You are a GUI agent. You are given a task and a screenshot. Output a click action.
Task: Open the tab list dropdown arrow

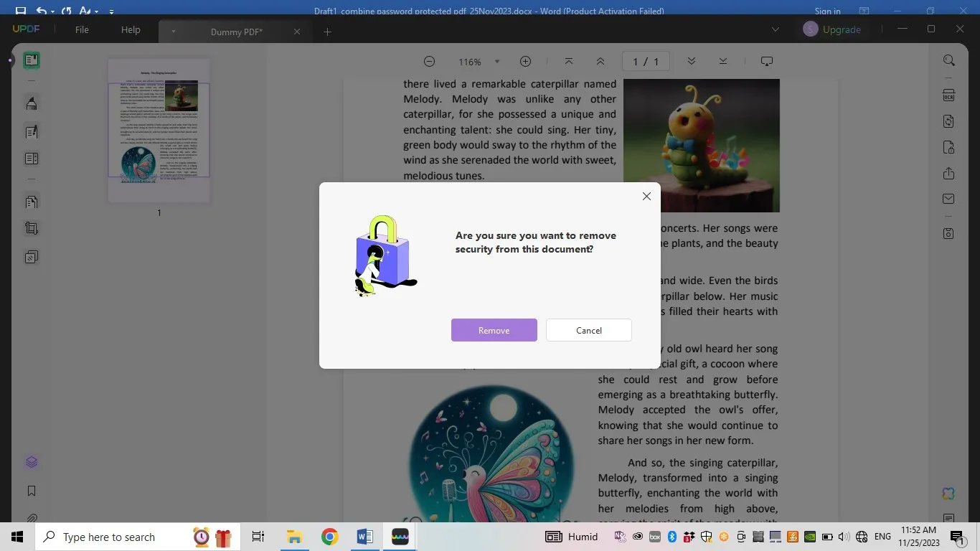tap(775, 29)
